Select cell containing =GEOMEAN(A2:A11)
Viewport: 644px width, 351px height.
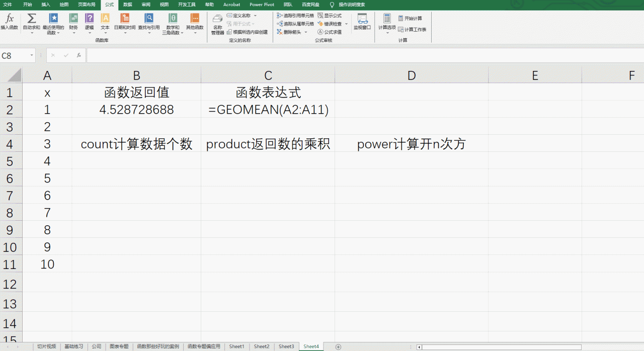268,110
